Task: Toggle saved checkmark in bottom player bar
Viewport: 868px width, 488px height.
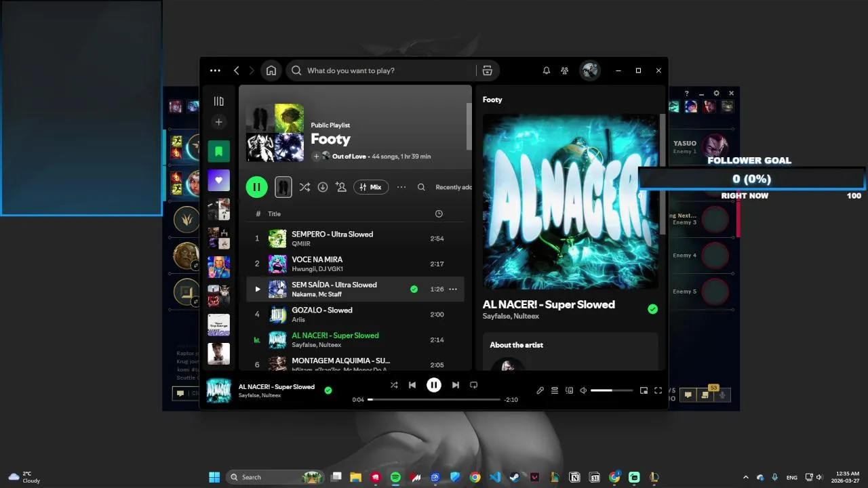Action: click(328, 390)
